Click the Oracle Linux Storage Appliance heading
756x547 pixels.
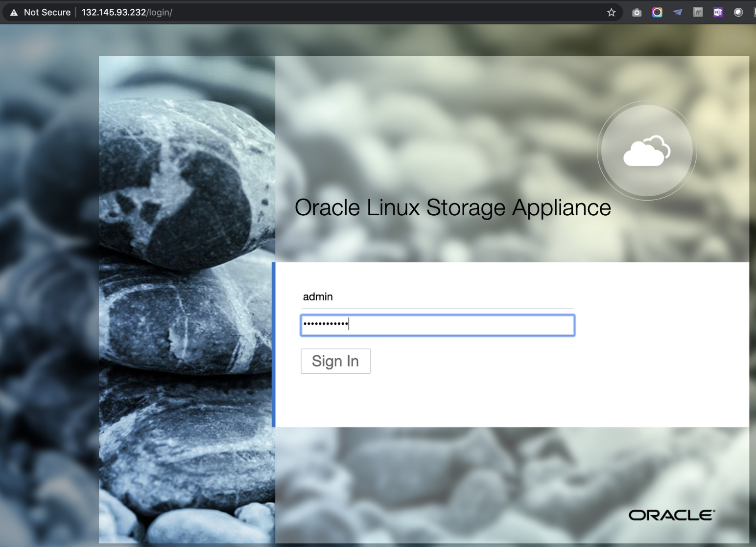tap(453, 207)
